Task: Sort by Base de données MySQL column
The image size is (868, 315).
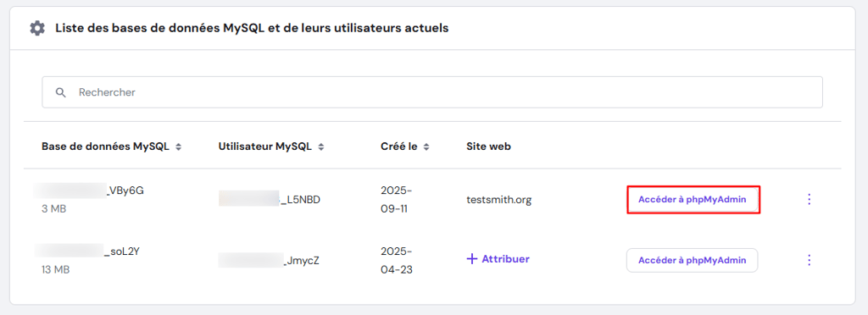Action: point(178,147)
